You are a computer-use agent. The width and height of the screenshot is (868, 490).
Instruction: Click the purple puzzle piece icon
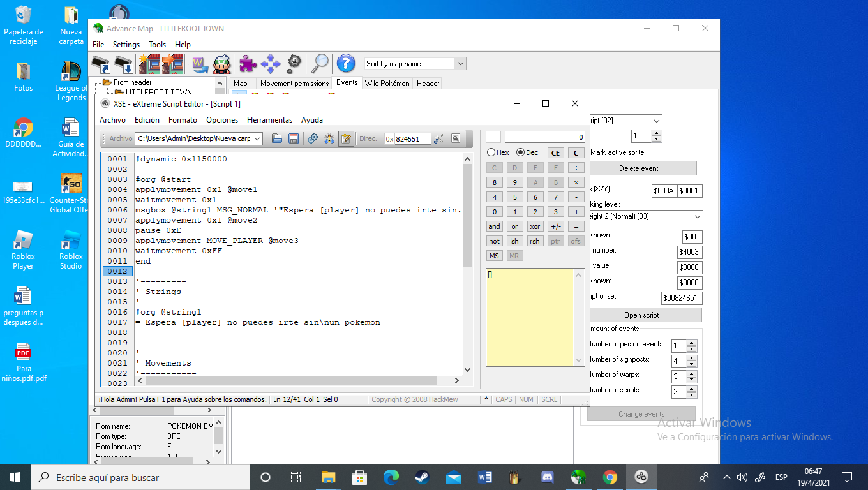click(248, 63)
